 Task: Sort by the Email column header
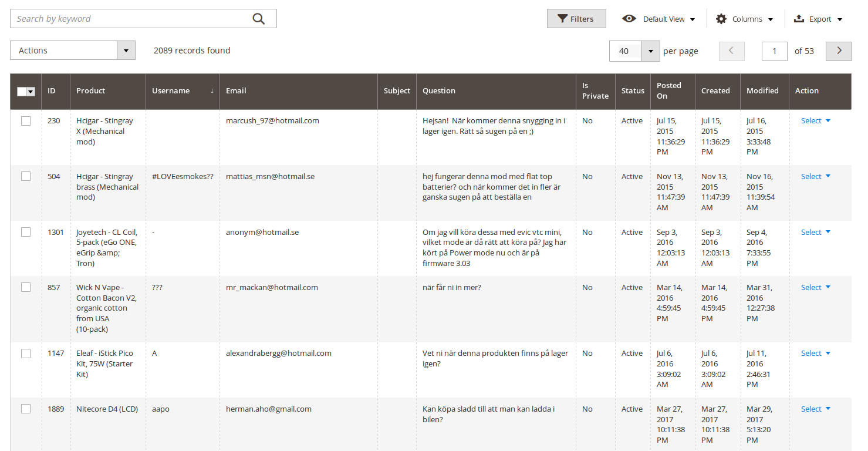click(299, 91)
